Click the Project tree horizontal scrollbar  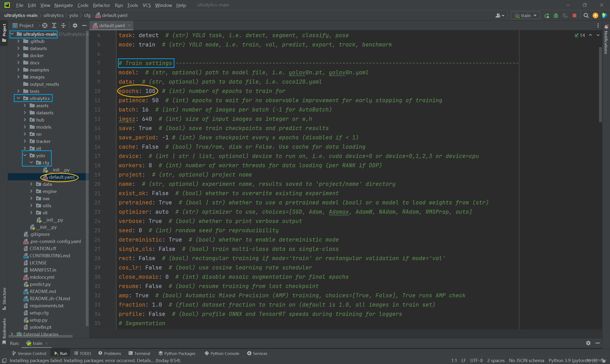(41, 337)
